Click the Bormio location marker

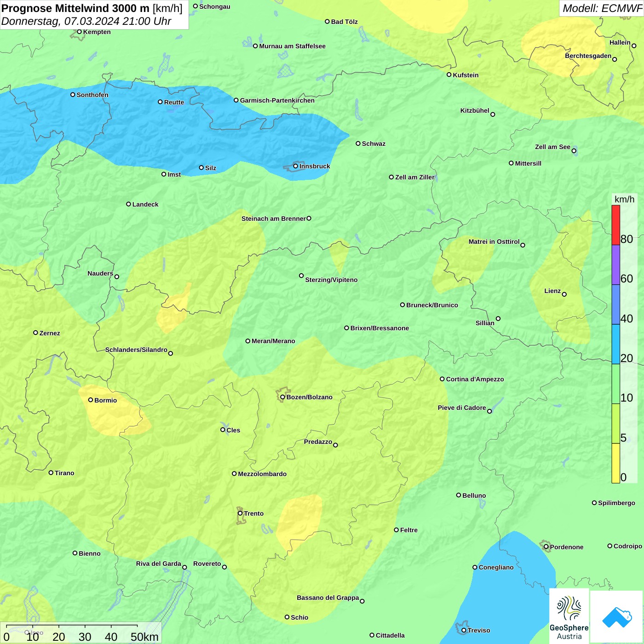pos(91,400)
